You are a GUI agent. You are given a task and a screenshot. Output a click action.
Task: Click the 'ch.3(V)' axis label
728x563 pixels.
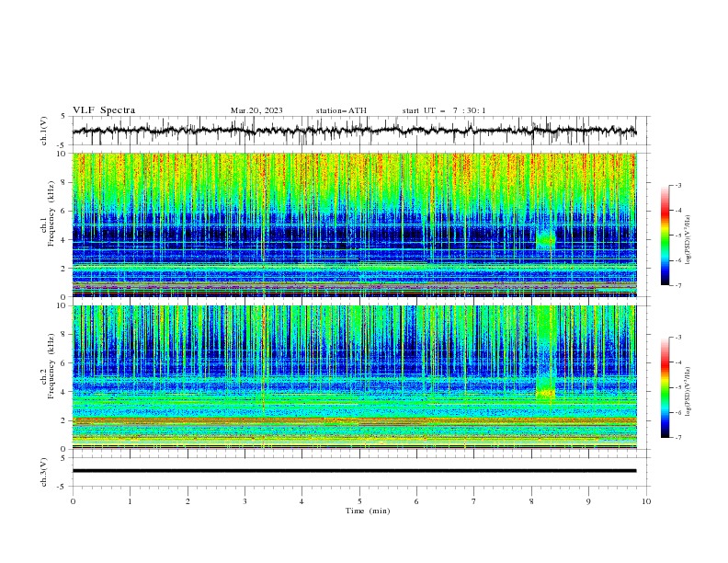click(44, 472)
